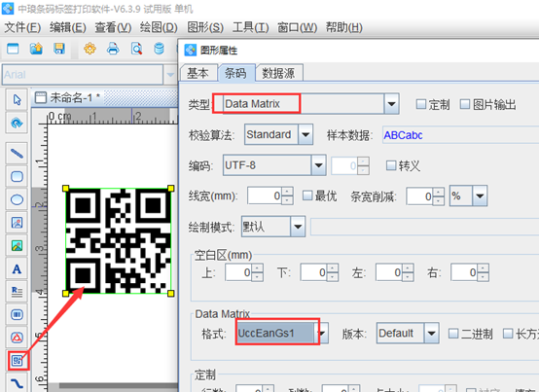This screenshot has height=392, width=539.
Task: Switch to the 条码 tab
Action: coord(235,73)
